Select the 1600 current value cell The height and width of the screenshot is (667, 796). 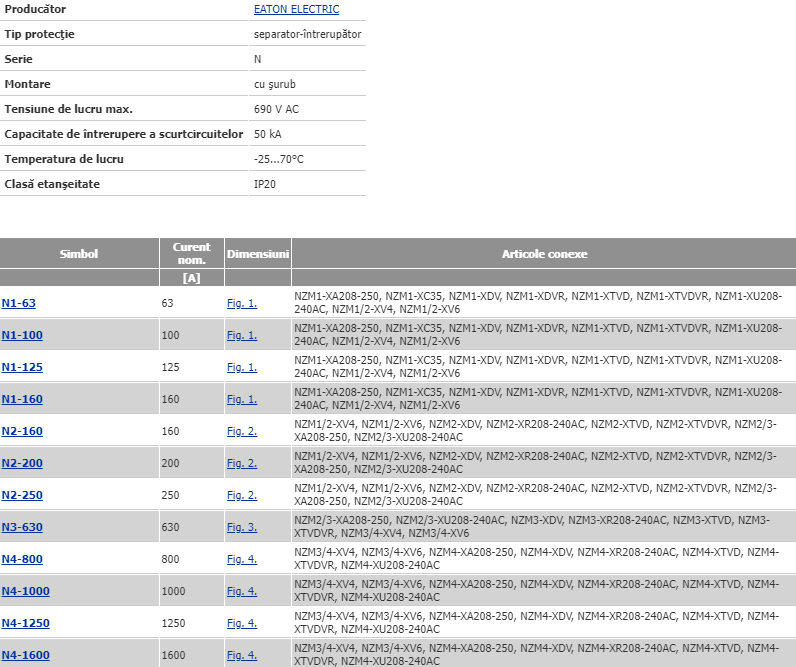tap(191, 655)
